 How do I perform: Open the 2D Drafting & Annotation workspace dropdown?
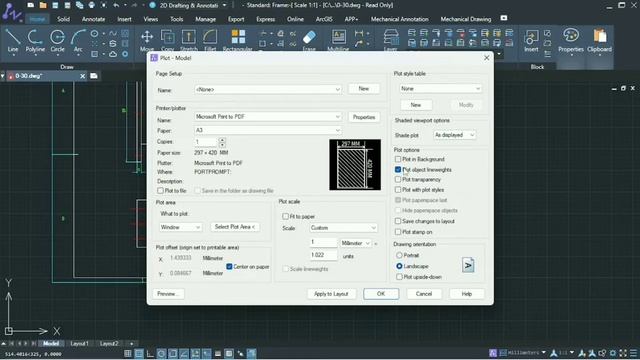[x=224, y=5]
